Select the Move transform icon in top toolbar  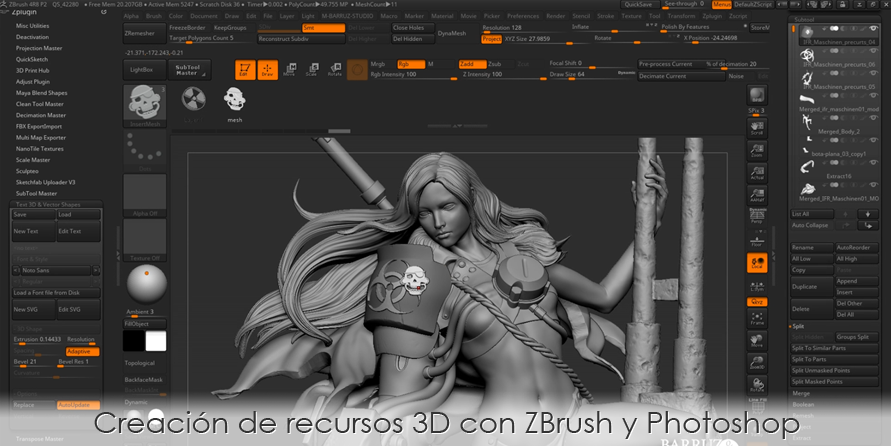pos(289,70)
